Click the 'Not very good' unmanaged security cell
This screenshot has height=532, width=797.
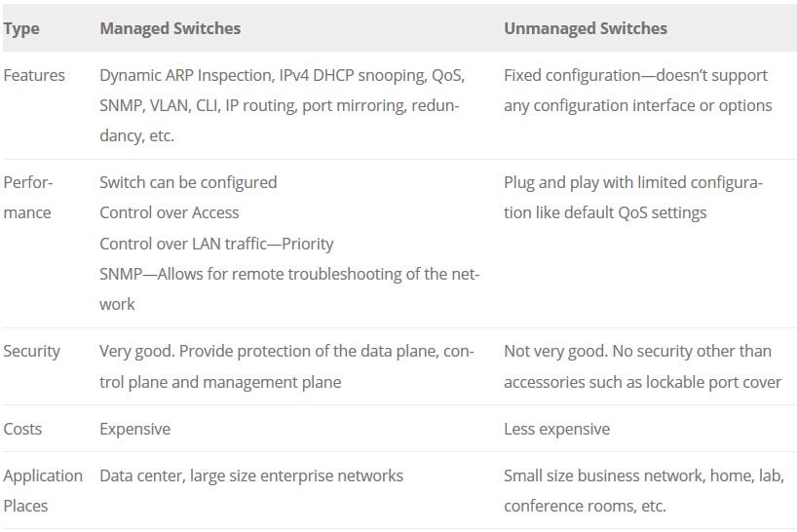click(642, 366)
